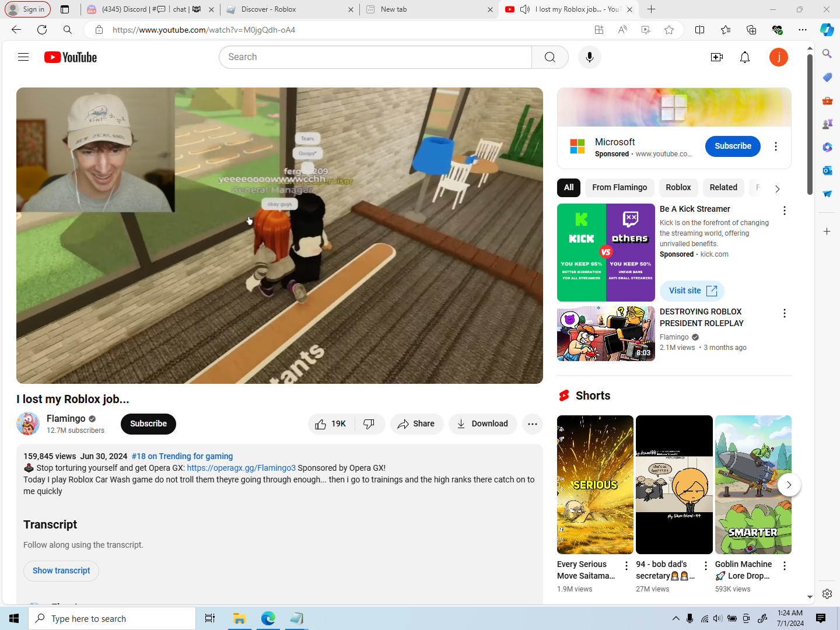
Task: Switch to the Discord browser tab
Action: coord(150,9)
